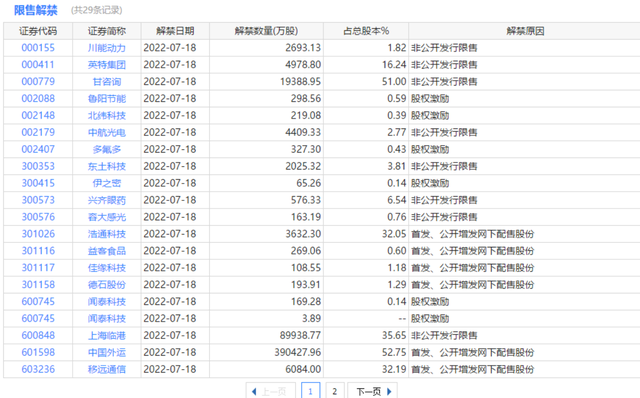This screenshot has height=398, width=640.
Task: Open stock name link 容大感光
Action: 107,217
